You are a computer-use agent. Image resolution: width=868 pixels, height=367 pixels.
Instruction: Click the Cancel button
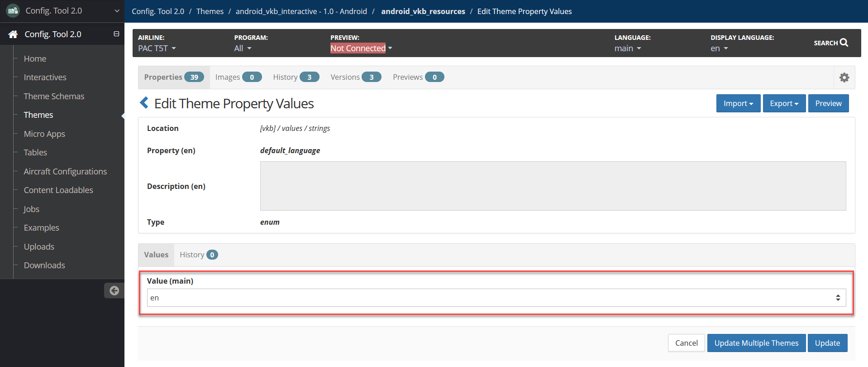coord(686,343)
